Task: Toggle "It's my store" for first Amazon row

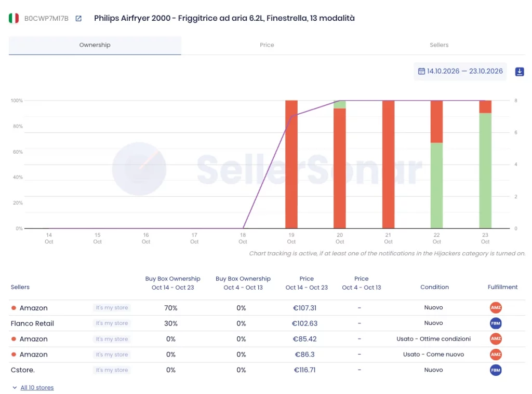Action: click(112, 307)
